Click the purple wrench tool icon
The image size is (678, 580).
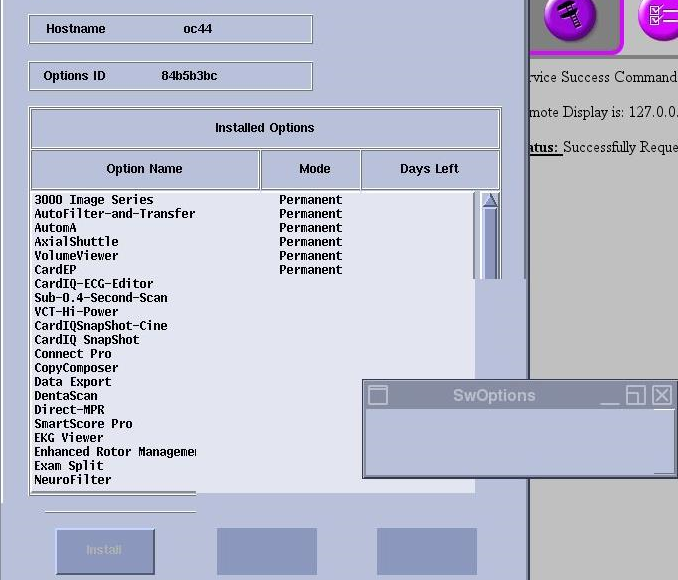click(x=570, y=17)
